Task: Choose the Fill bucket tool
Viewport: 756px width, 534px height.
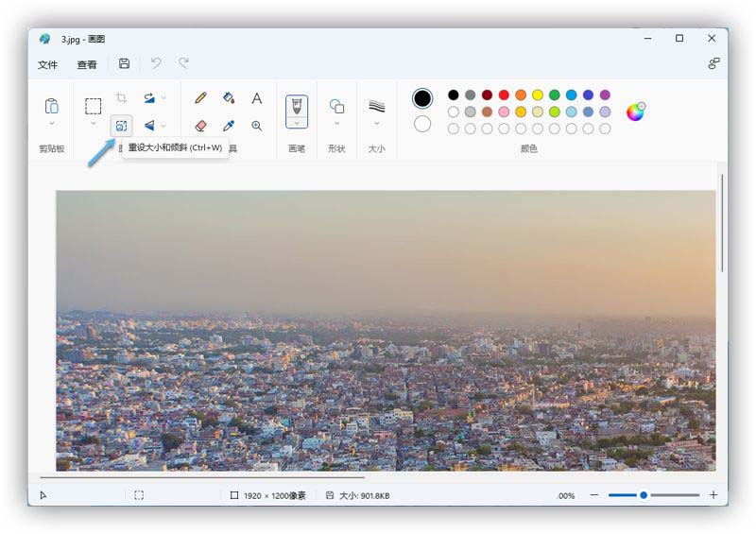Action: (228, 97)
